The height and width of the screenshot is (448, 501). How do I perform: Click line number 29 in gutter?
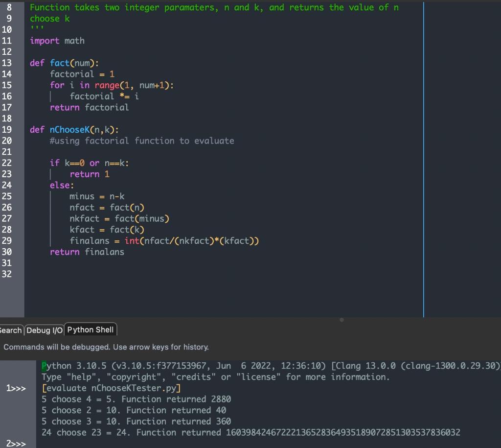[7, 241]
